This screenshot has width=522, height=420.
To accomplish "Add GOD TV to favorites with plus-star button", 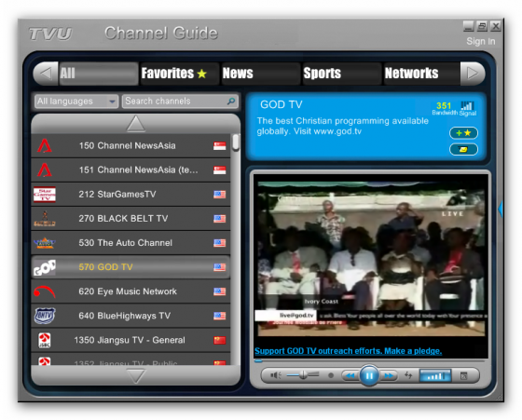I will click(x=464, y=133).
